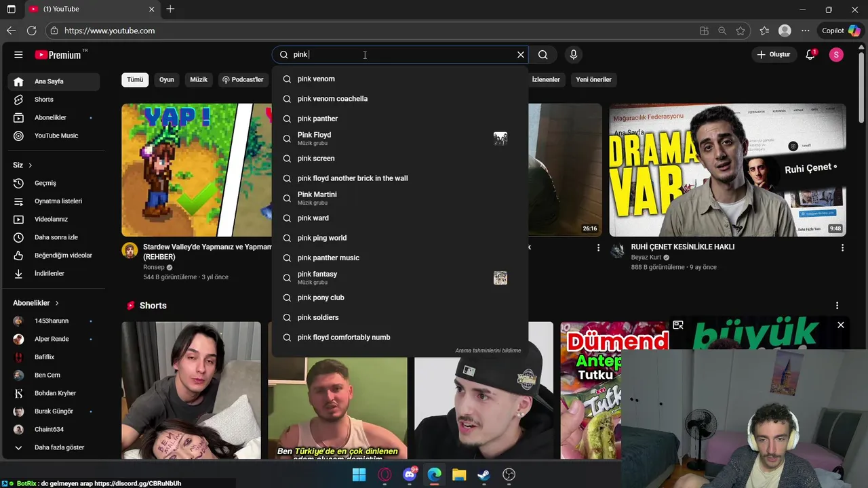Open the account avatar menu
This screenshot has height=488, width=868.
click(836, 55)
